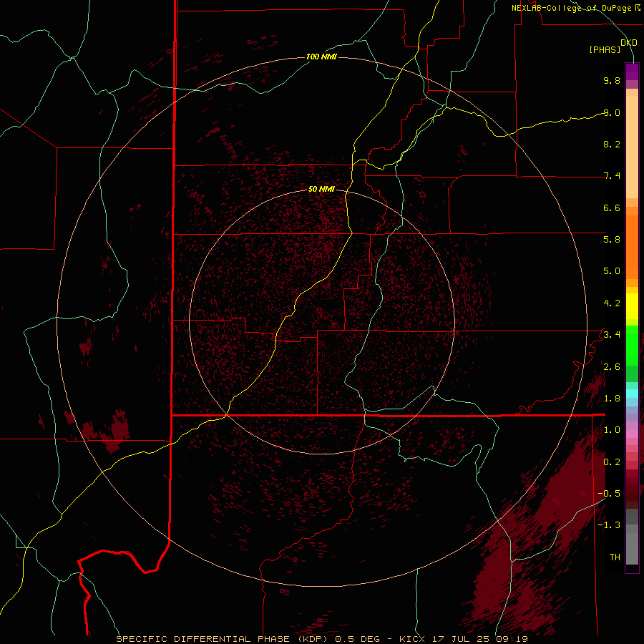The height and width of the screenshot is (644, 644).
Task: Pick the purple band atop color bar
Action: [x=632, y=72]
